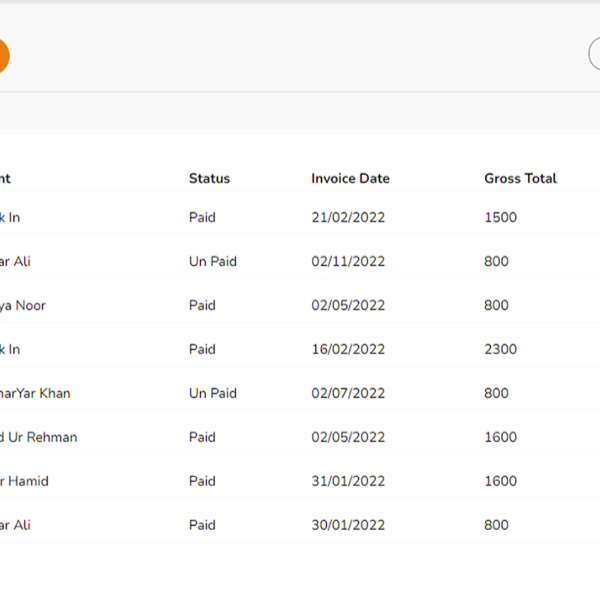This screenshot has height=596, width=600.
Task: Select the invoice dated 02/07/2022
Action: tap(347, 393)
